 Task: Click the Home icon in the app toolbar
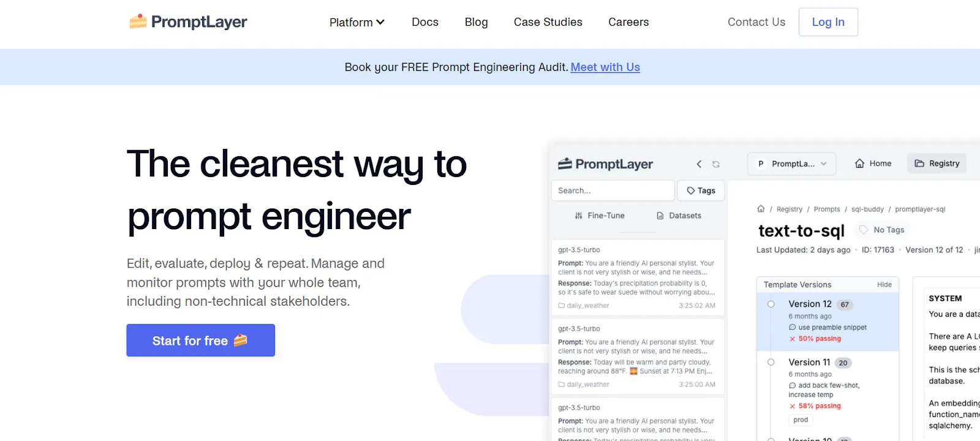point(859,164)
